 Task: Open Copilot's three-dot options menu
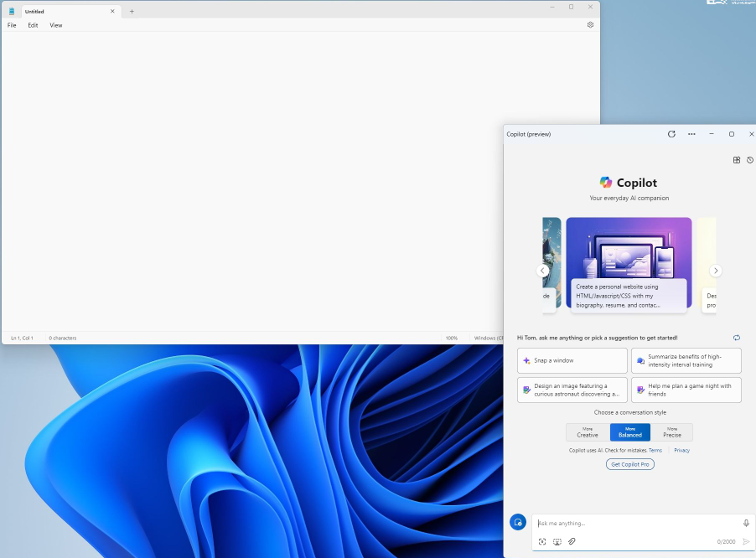(691, 134)
